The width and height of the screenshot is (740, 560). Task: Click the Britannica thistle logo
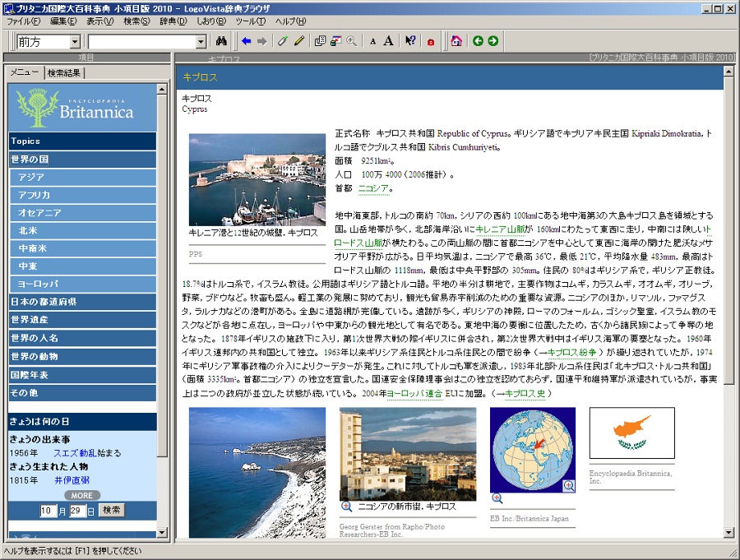tap(37, 108)
